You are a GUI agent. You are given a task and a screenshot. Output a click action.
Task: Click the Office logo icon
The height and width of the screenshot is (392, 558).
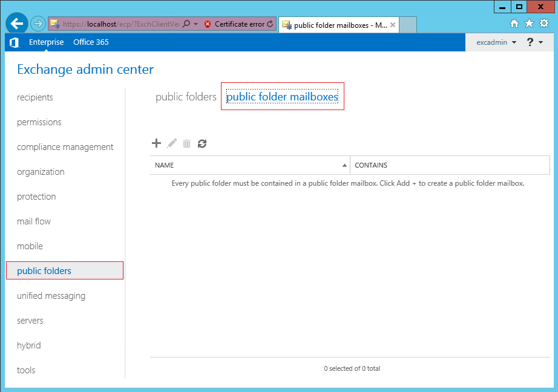point(15,42)
